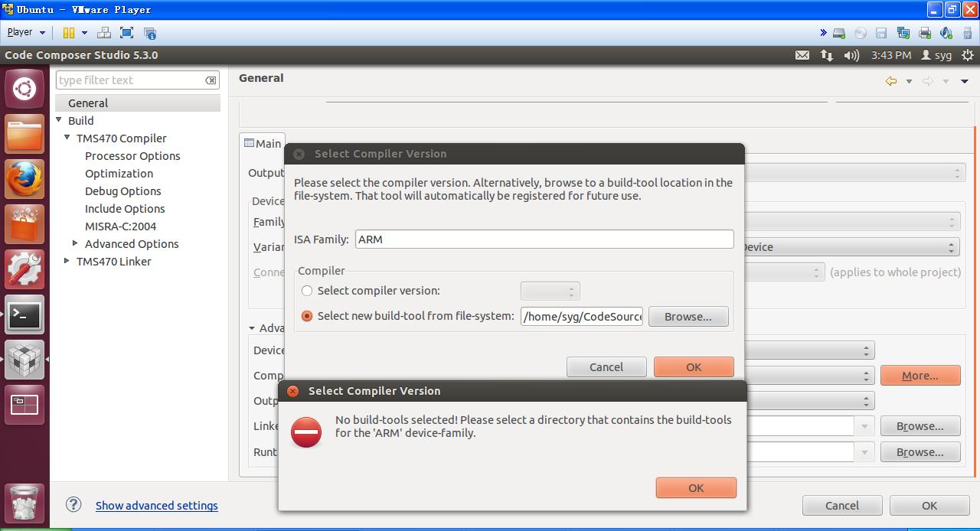
Task: Open the back history dropdown arrow
Action: tap(909, 81)
